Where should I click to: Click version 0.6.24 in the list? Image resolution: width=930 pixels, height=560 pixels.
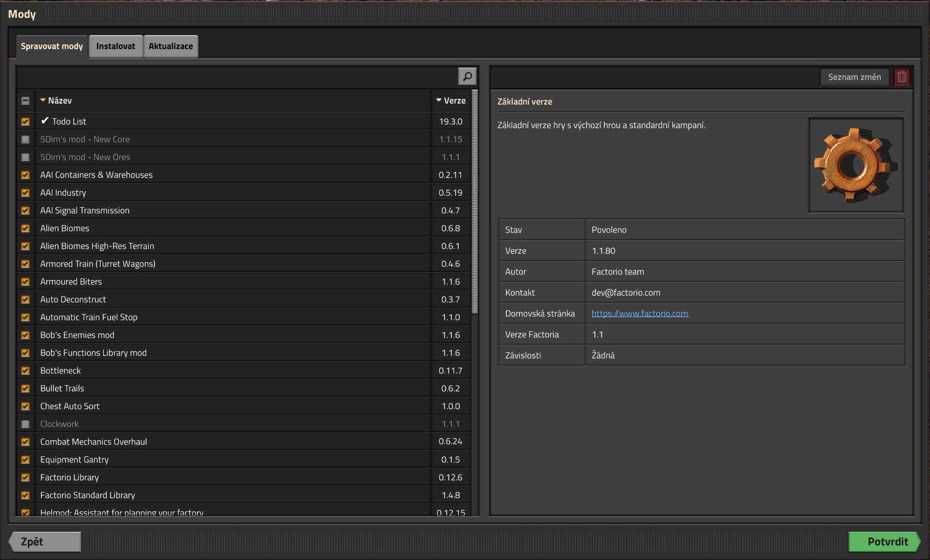pos(450,442)
